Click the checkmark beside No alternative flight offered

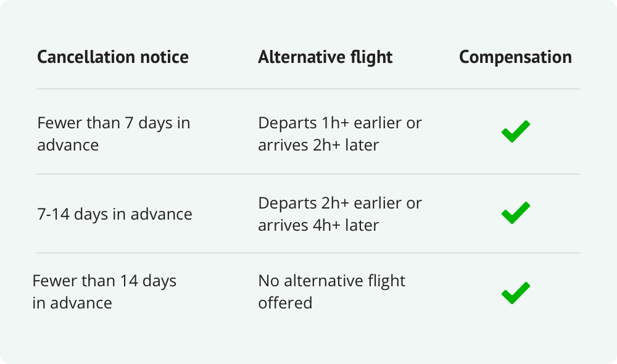[515, 292]
